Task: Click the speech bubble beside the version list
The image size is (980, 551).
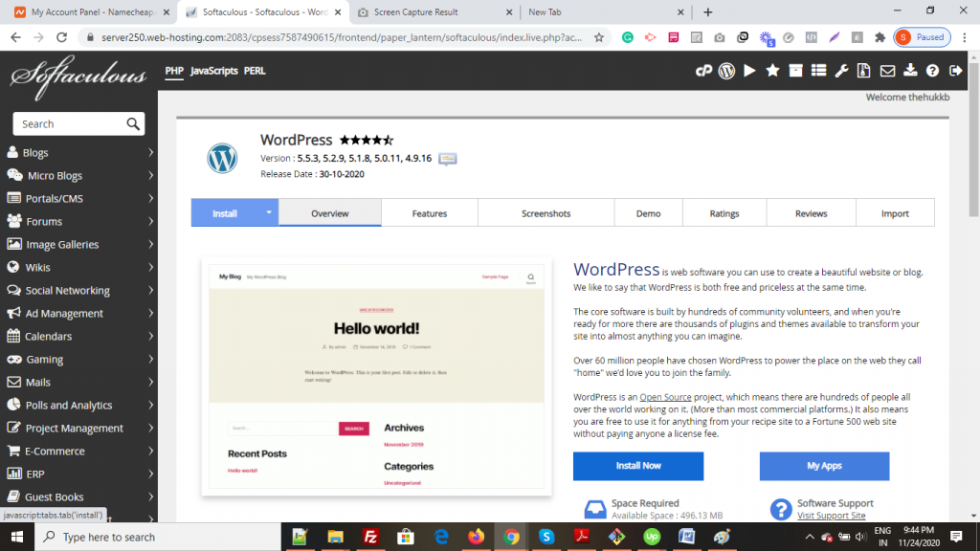Action: (447, 160)
